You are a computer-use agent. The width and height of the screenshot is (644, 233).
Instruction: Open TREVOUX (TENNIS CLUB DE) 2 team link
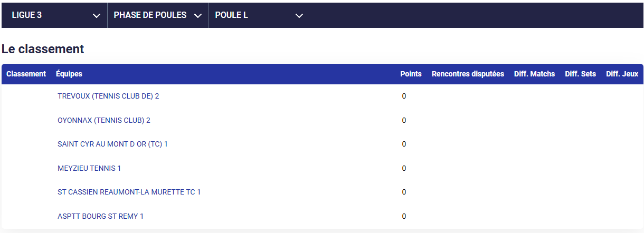(108, 96)
